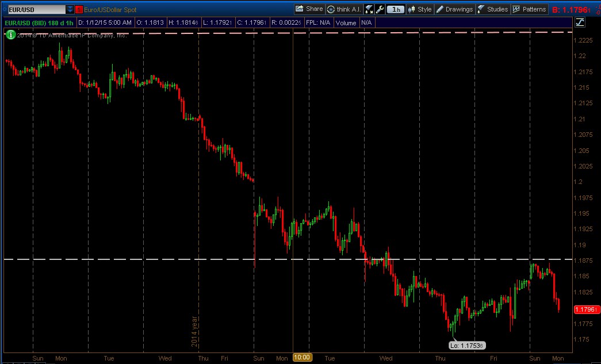The width and height of the screenshot is (601, 364).
Task: Click the Volume field in the data strip
Action: coord(346,22)
